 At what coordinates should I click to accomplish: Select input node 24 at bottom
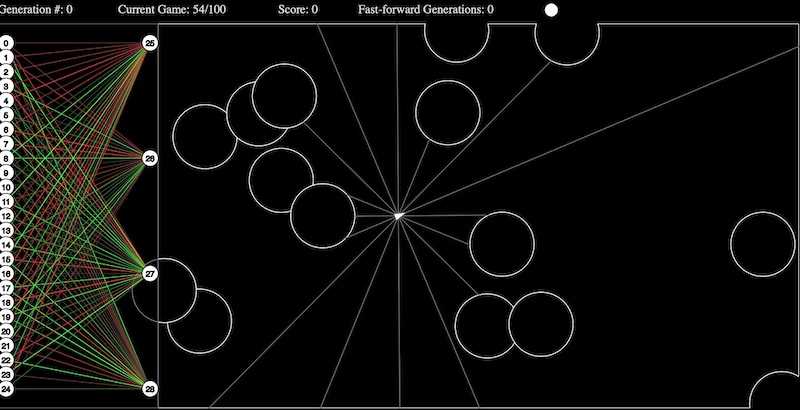(6, 389)
